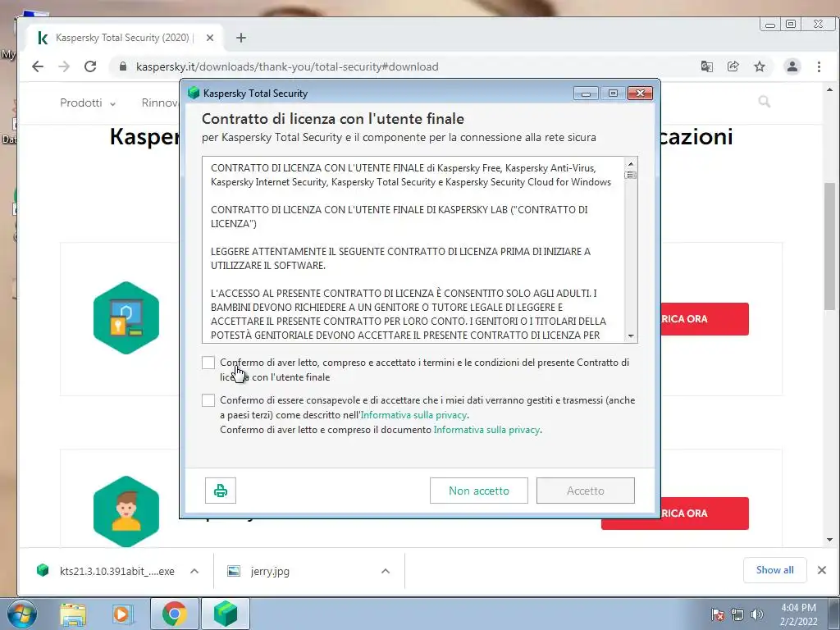Click the Accetto button
This screenshot has height=630, width=840.
tap(586, 491)
